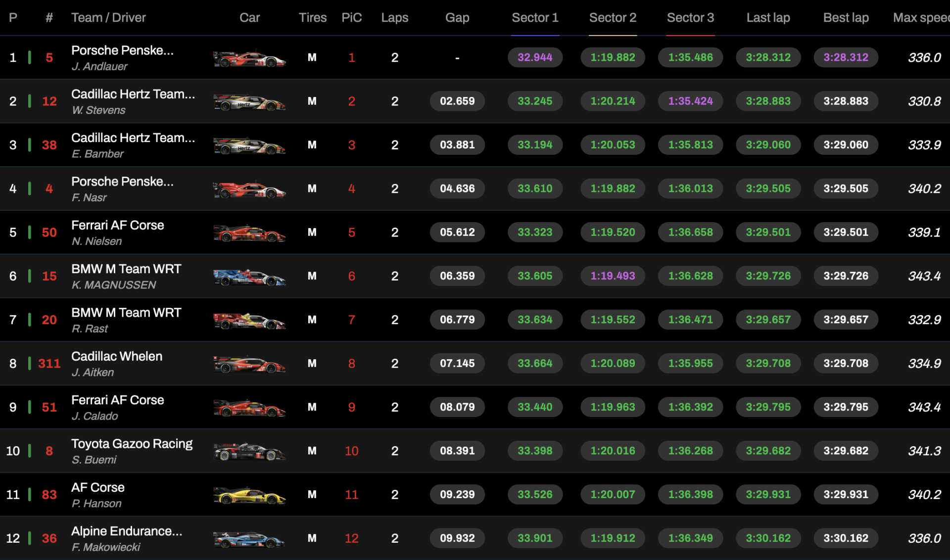Viewport: 950px width, 560px height.
Task: Sort by the Gap column header
Action: click(457, 18)
